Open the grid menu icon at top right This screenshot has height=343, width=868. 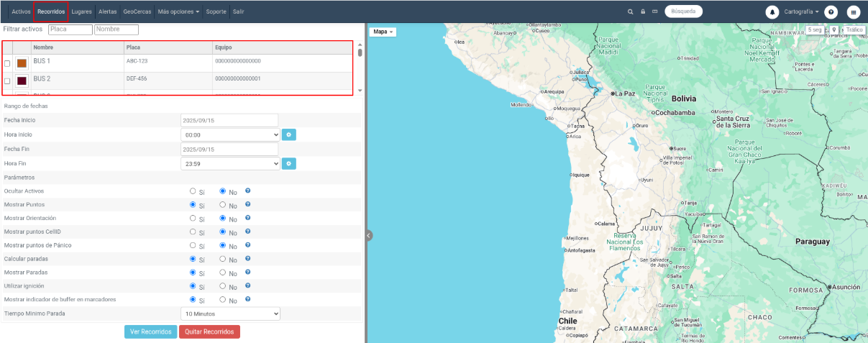click(854, 12)
